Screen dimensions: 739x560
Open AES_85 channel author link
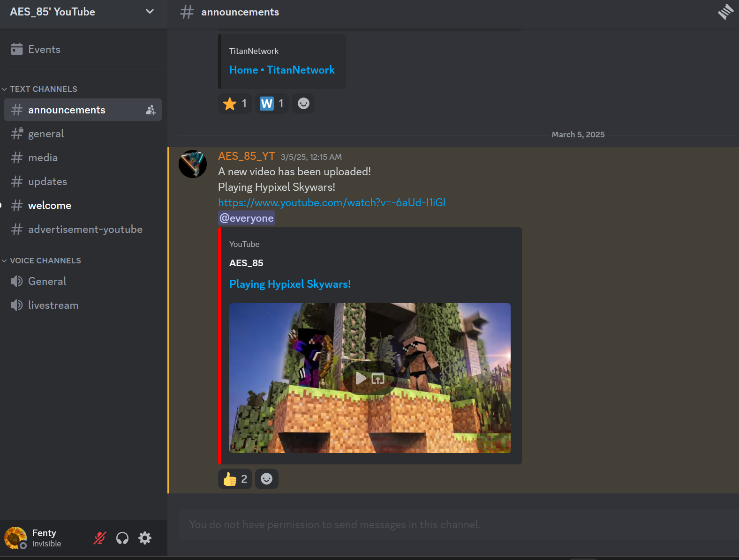[246, 263]
